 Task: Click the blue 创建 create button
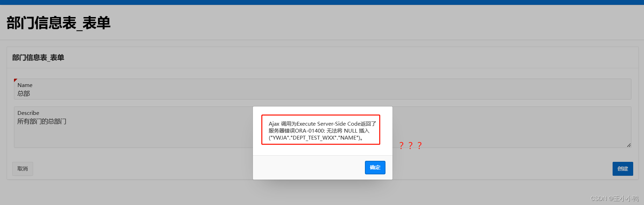[623, 169]
